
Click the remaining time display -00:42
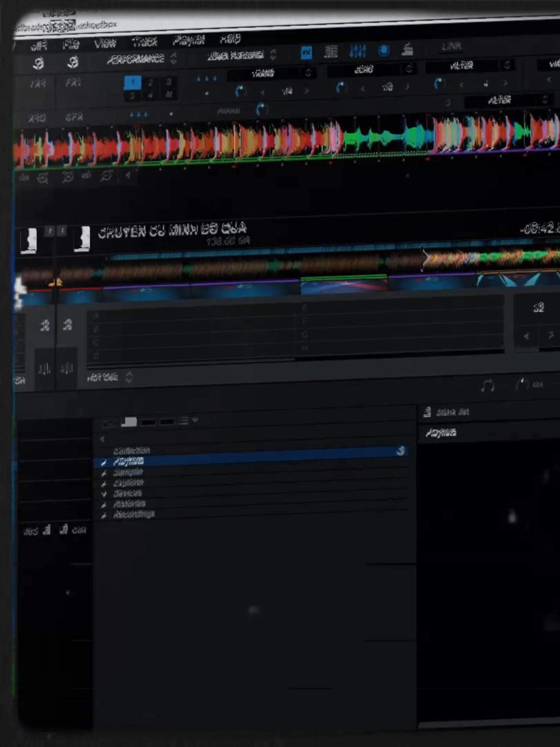540,228
